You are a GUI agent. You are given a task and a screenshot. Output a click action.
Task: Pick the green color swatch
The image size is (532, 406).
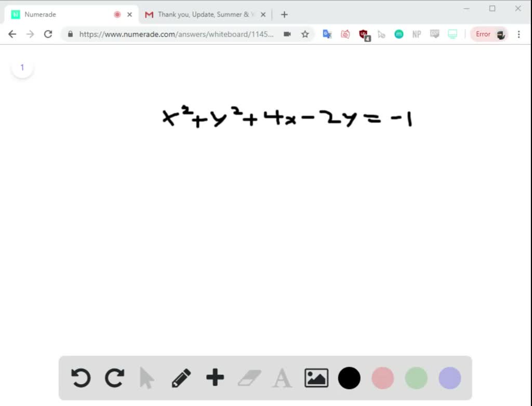point(416,378)
